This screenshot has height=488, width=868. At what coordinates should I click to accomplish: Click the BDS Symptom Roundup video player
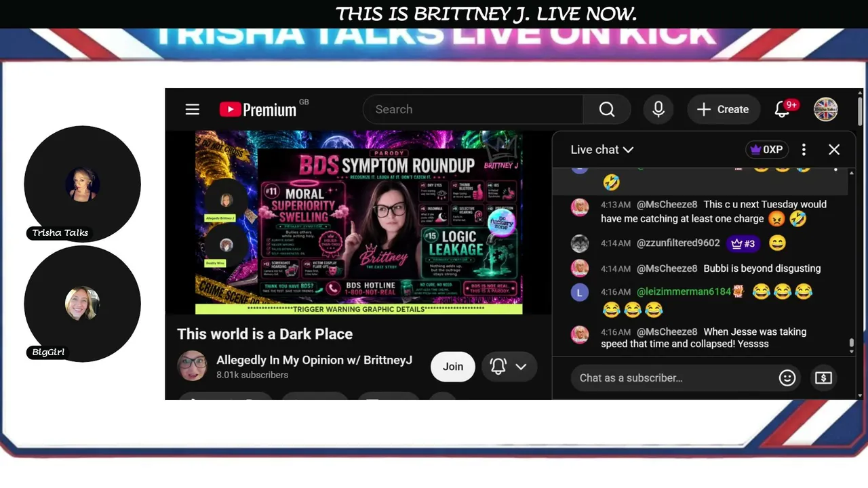359,222
